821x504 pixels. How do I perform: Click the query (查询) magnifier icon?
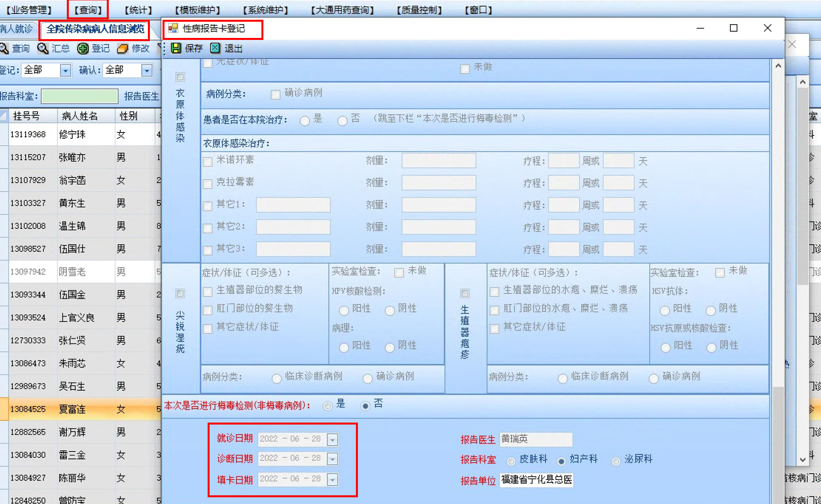pos(4,48)
